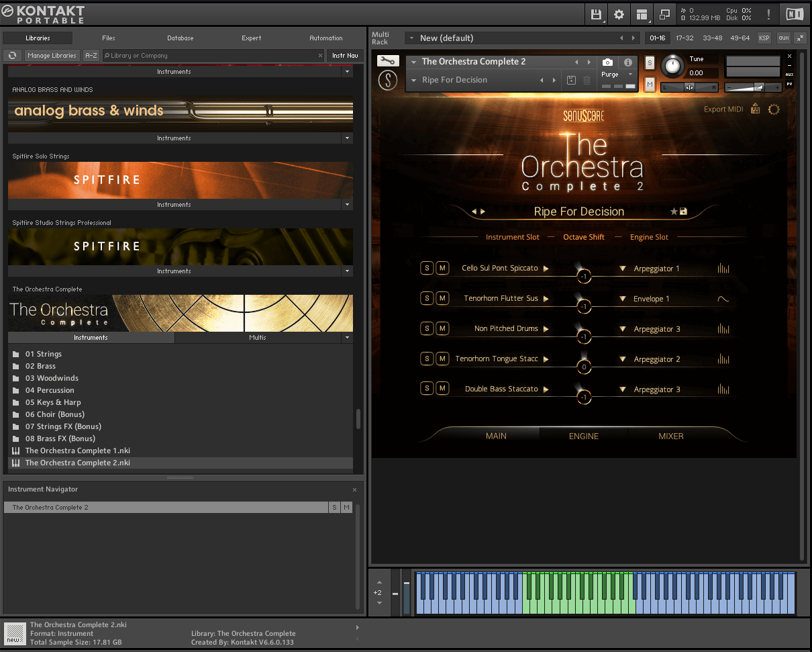Click the Envelope 1 curve icon
The image size is (812, 652).
coord(723,299)
